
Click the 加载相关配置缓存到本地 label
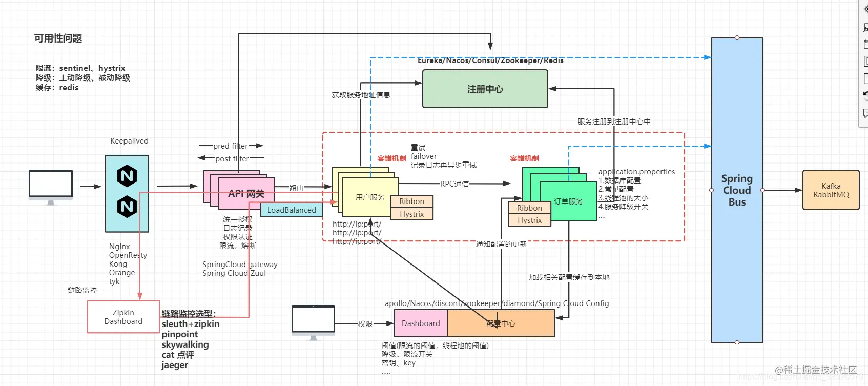pos(569,277)
